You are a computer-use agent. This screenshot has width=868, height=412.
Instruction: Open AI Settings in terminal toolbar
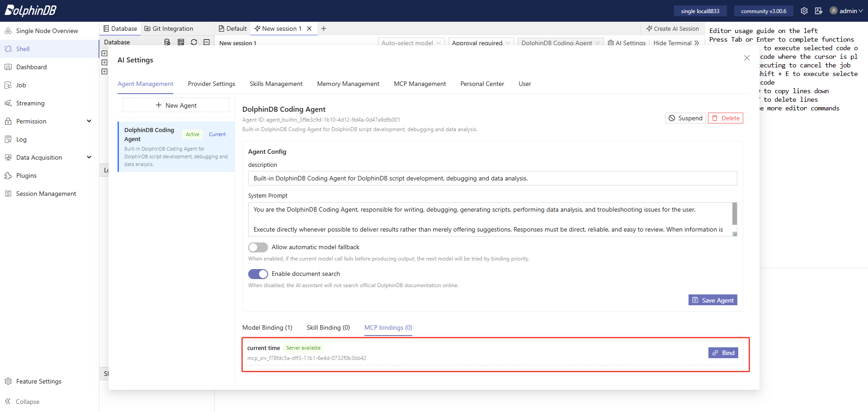[x=627, y=43]
